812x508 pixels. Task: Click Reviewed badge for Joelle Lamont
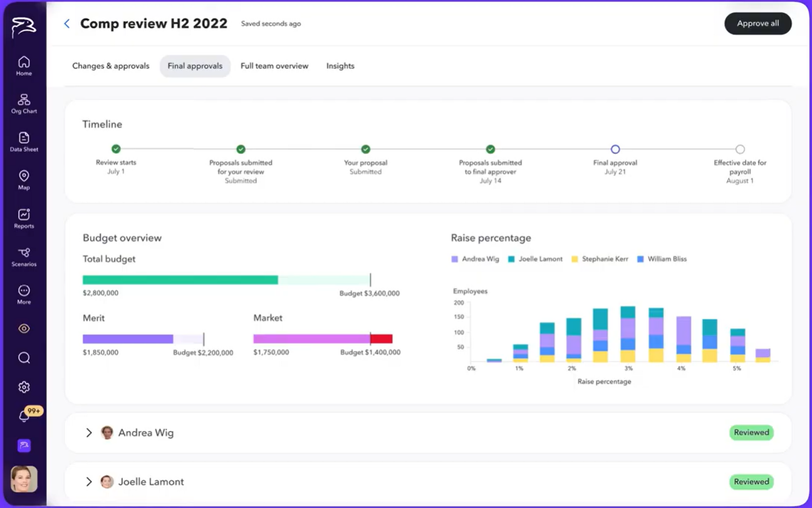pos(751,482)
